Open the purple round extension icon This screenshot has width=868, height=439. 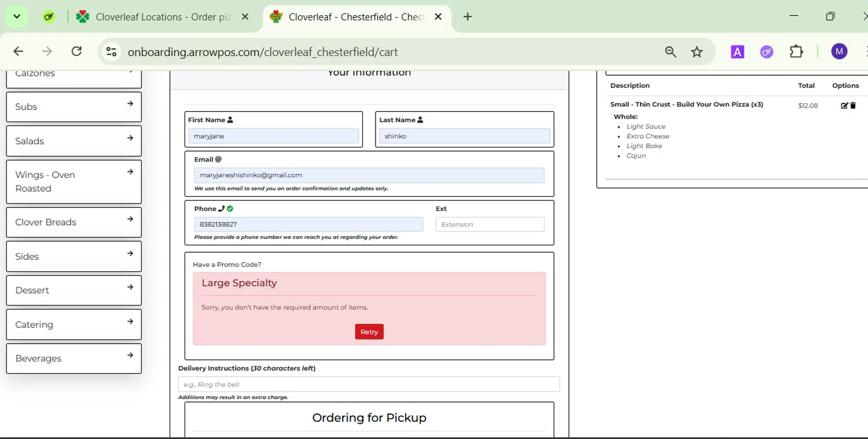[767, 52]
